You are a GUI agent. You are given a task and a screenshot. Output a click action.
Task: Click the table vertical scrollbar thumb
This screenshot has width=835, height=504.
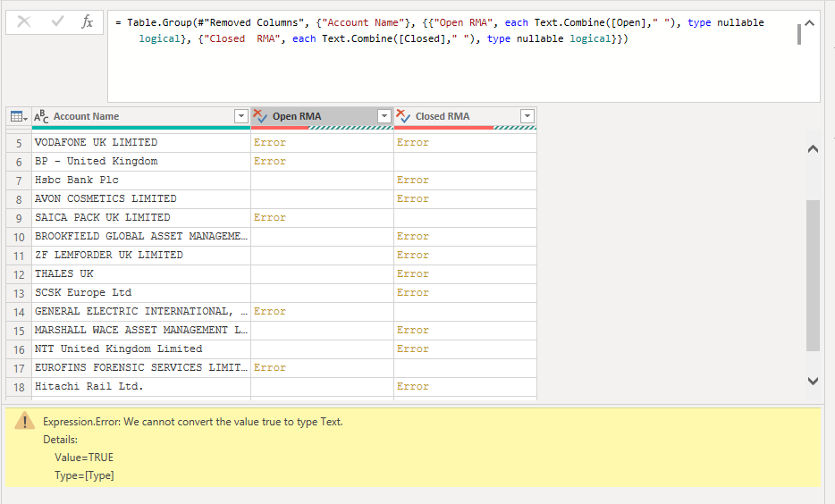click(813, 276)
